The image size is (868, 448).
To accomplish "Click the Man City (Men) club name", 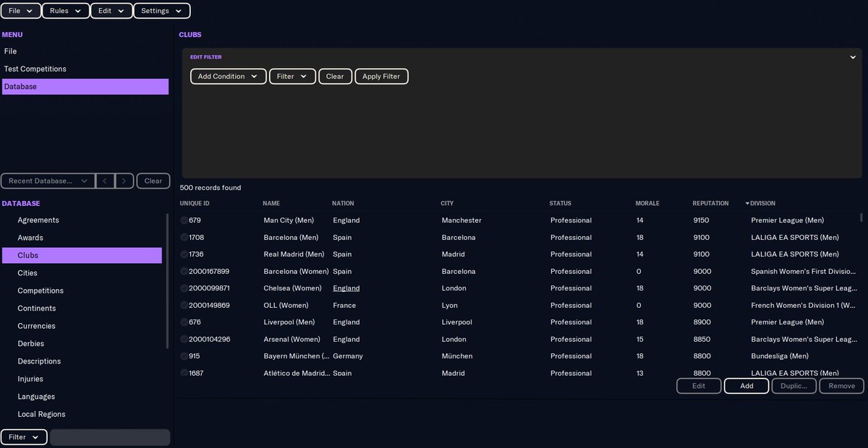I will click(289, 220).
